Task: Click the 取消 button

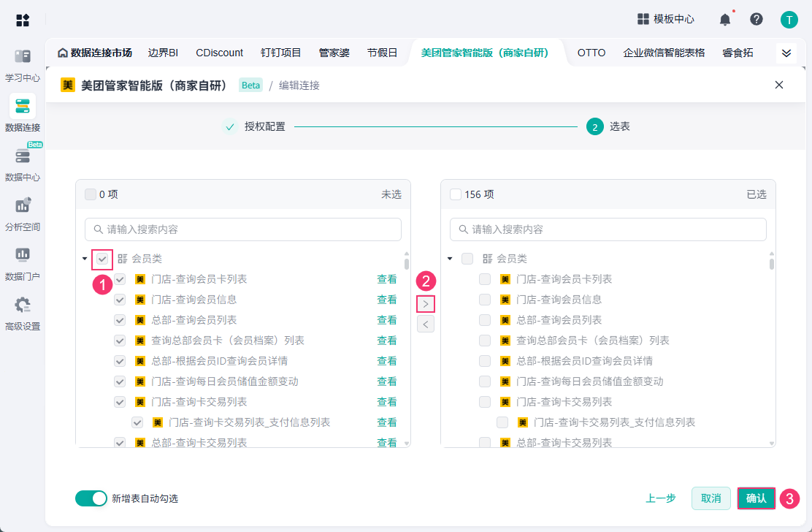Action: click(711, 498)
